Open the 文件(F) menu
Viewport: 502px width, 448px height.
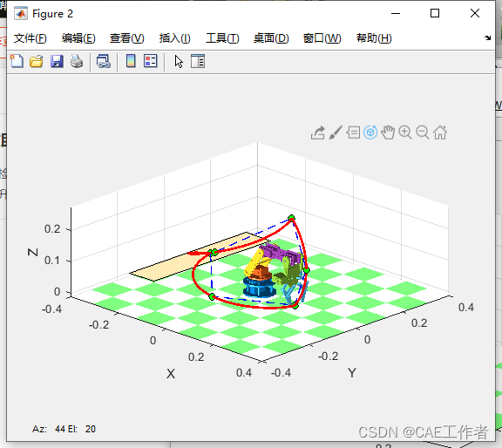(31, 38)
